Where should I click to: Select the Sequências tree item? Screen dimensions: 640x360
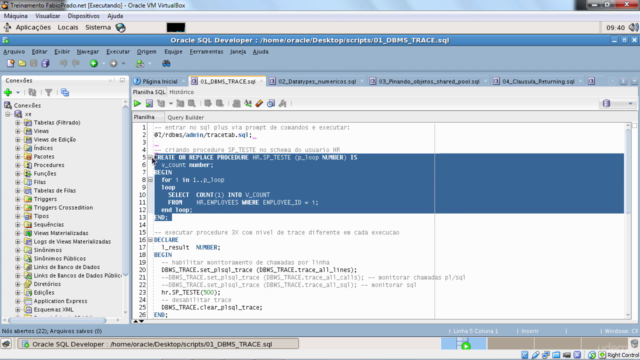49,224
